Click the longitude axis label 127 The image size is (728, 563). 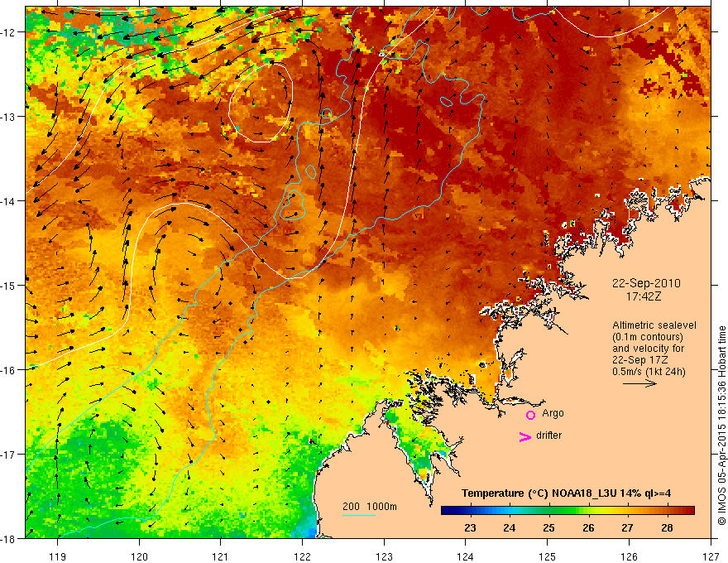711,556
